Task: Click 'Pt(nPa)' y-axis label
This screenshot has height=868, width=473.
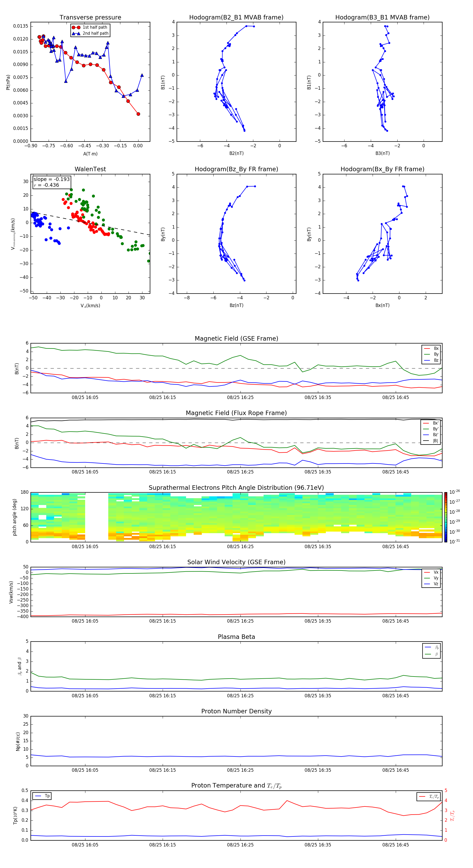Action: click(x=8, y=82)
